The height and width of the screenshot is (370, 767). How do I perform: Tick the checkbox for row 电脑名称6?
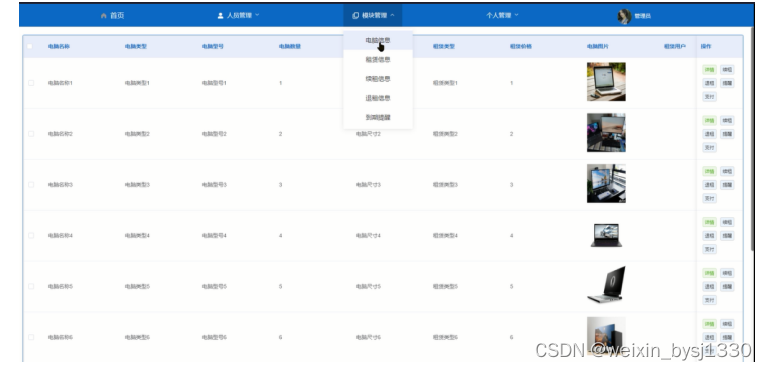[x=31, y=337]
